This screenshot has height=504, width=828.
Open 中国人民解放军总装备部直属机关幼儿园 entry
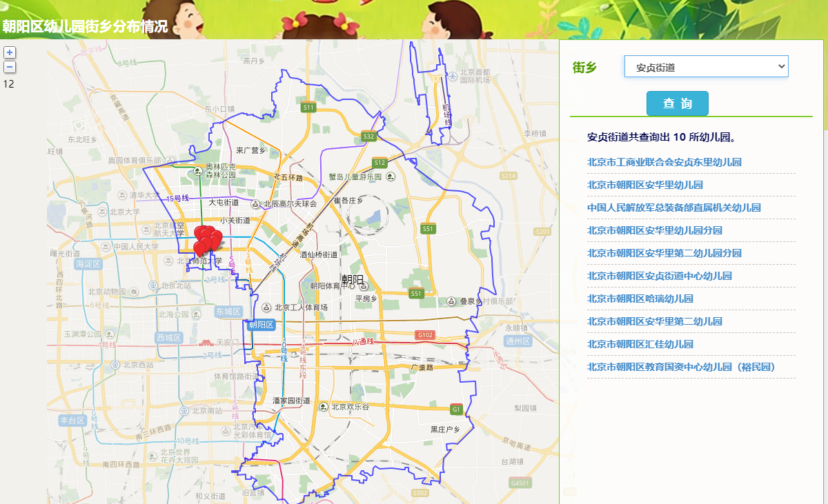click(x=673, y=208)
